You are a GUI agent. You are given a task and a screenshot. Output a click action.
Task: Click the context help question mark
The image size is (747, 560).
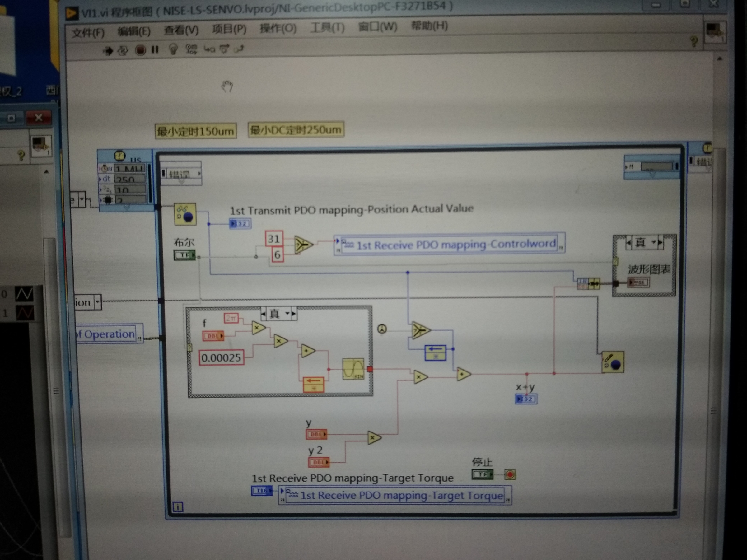[x=693, y=41]
